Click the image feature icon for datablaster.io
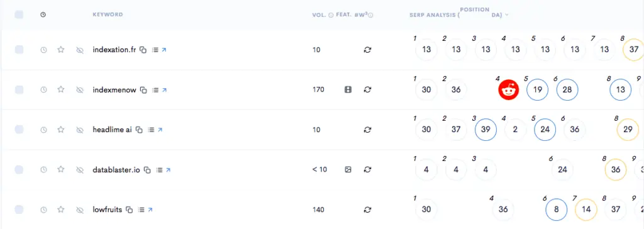The width and height of the screenshot is (644, 229). point(348,169)
